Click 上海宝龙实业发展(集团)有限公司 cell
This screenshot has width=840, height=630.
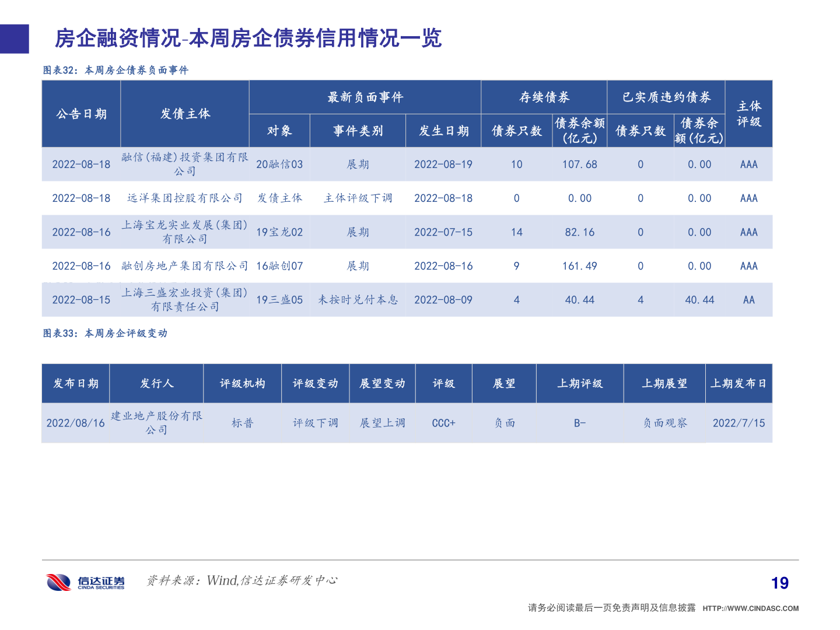tap(185, 232)
